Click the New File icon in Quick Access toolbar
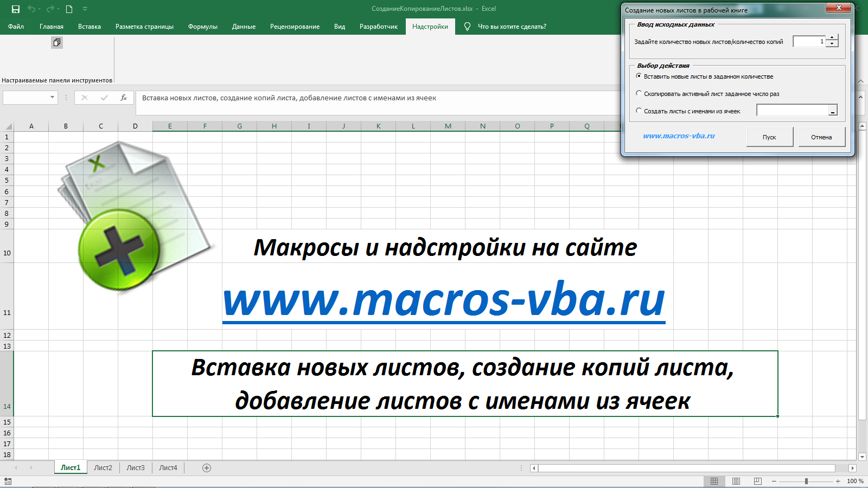 [x=68, y=9]
